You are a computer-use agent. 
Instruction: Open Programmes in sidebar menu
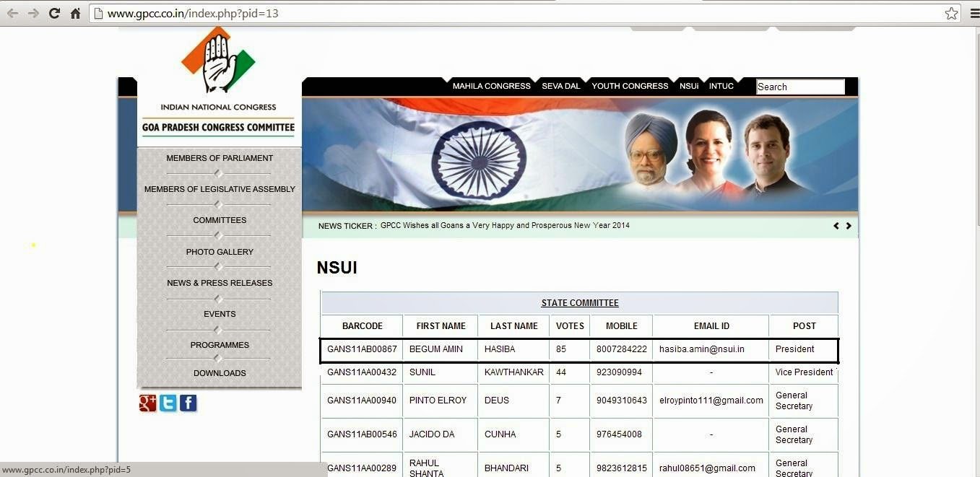[220, 345]
